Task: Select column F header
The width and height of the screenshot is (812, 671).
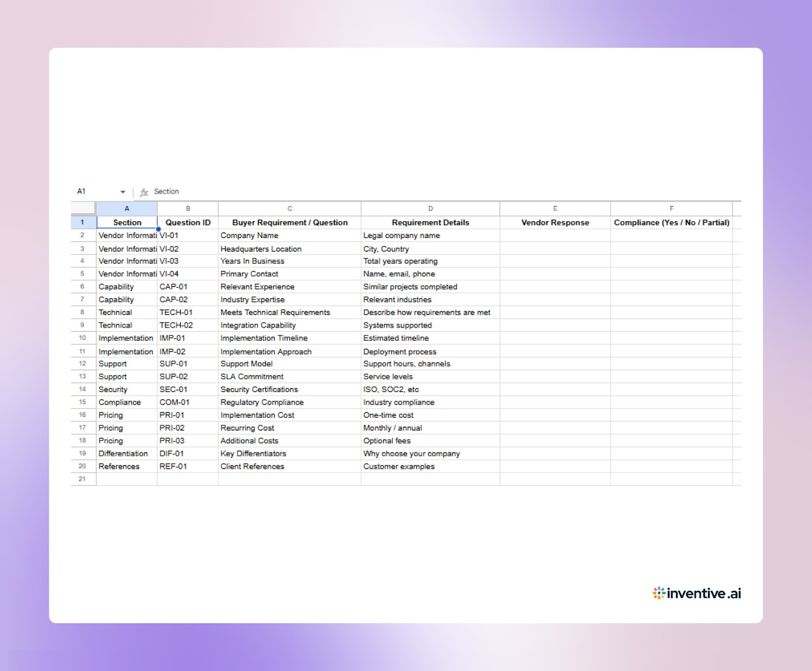Action: pyautogui.click(x=671, y=208)
